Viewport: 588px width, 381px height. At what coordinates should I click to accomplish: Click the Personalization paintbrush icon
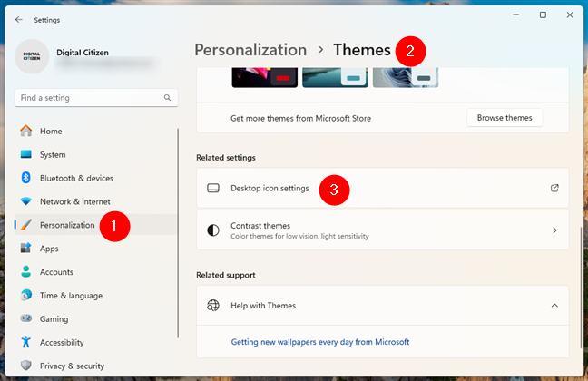[26, 225]
